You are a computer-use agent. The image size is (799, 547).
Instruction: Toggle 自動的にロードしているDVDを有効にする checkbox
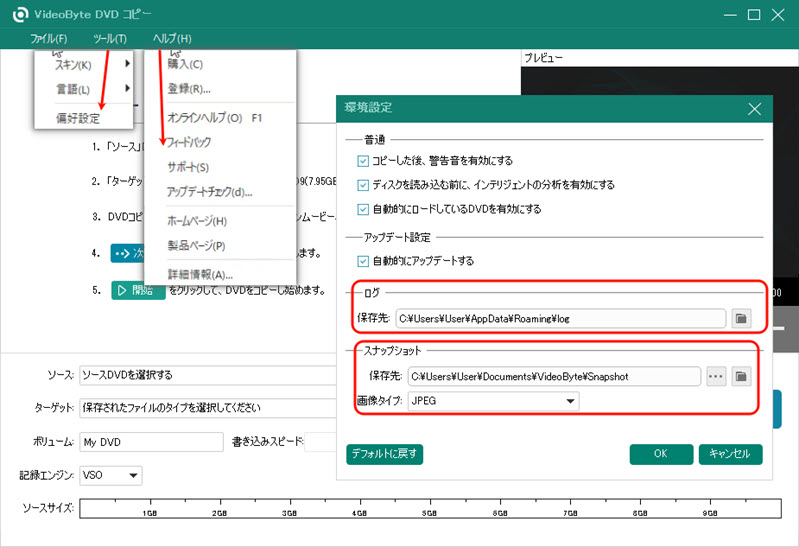point(362,209)
